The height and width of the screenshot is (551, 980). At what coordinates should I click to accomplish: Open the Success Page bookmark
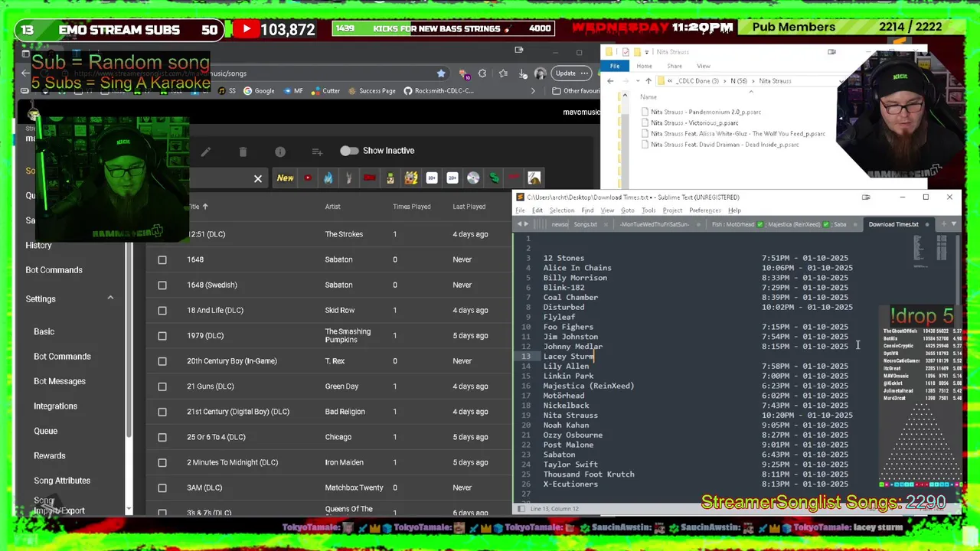pyautogui.click(x=371, y=91)
